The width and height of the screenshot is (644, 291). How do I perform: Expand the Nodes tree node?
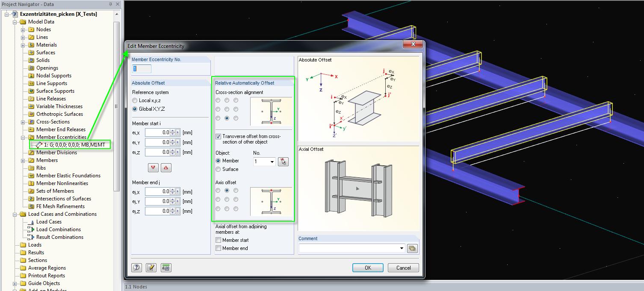point(23,29)
